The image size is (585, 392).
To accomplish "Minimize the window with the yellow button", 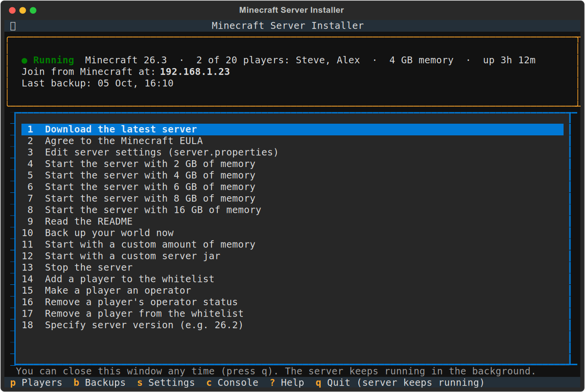I will [x=22, y=10].
